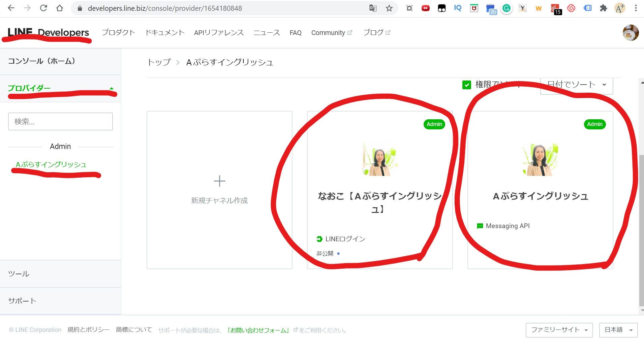This screenshot has width=644, height=345.
Task: Open the IQ extension icon
Action: pyautogui.click(x=458, y=8)
